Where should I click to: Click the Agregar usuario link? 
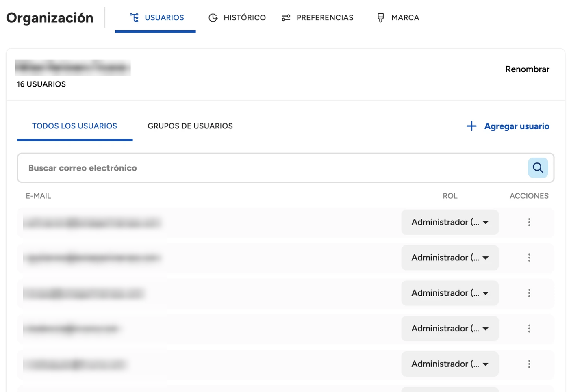pyautogui.click(x=508, y=126)
